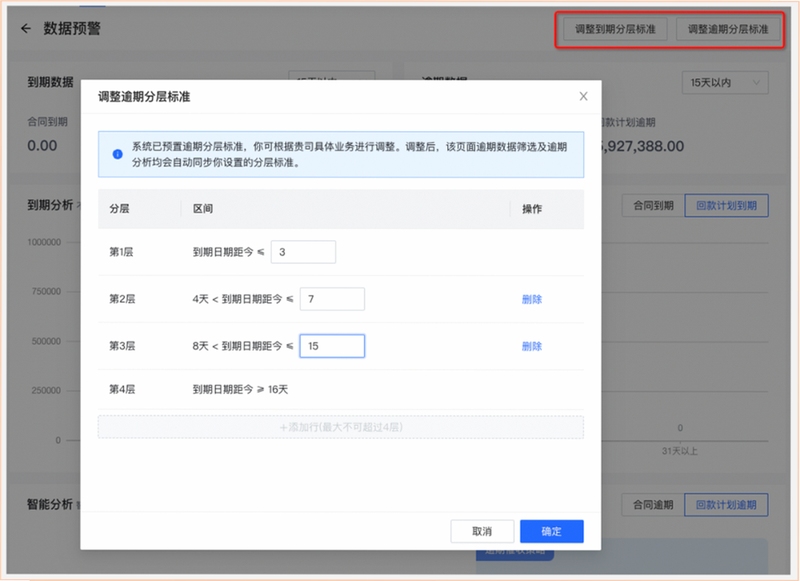Viewport: 800px width, 581px height.
Task: Switch to 回款计划逾期 tab
Action: click(x=727, y=505)
